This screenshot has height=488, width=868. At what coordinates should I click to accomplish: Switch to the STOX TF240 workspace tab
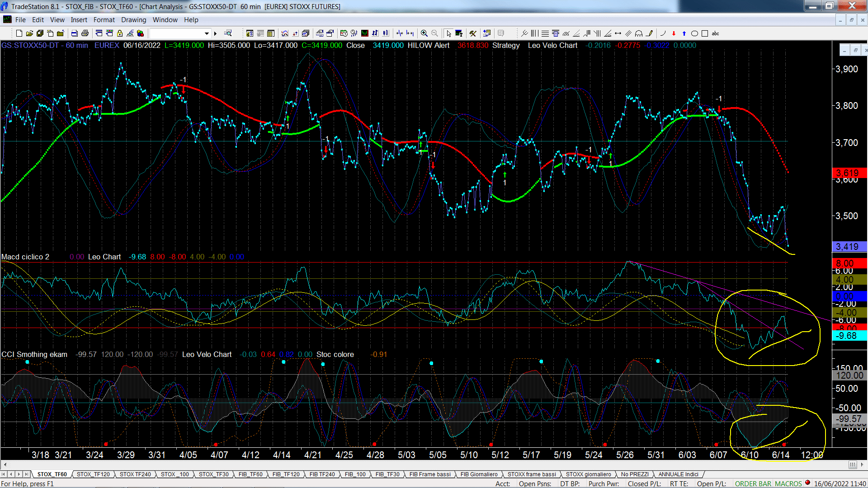(x=135, y=474)
